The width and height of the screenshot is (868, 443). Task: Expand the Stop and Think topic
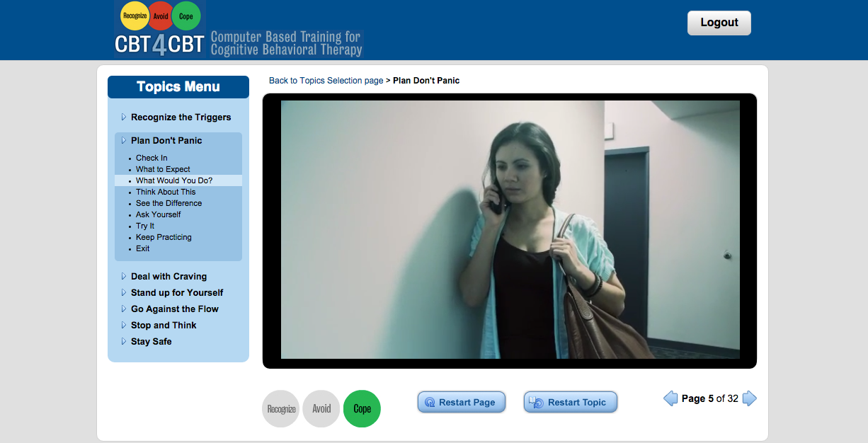164,326
